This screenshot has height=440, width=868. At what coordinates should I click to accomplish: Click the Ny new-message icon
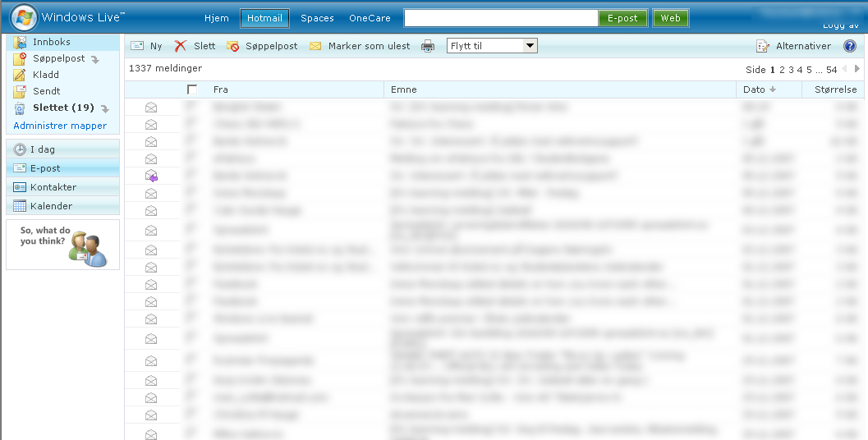point(137,46)
